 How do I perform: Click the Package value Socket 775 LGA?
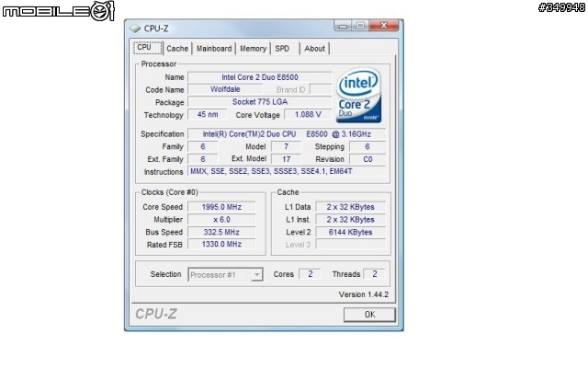coord(259,102)
